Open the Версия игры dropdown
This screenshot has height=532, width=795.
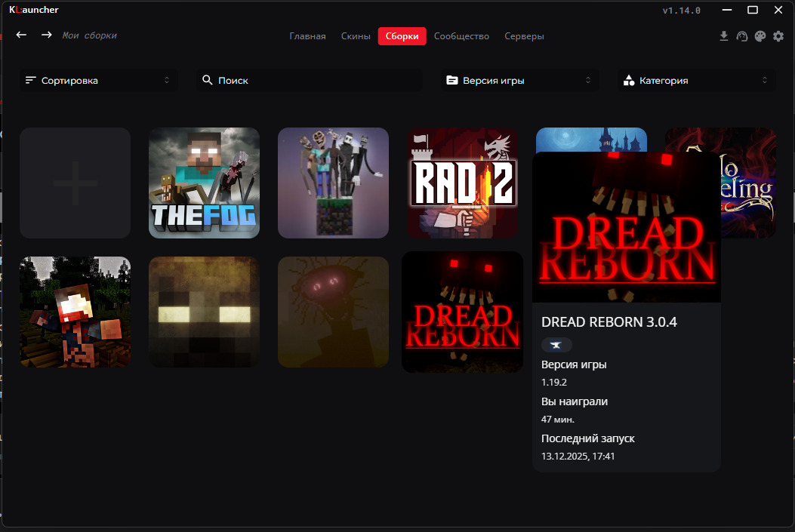519,80
